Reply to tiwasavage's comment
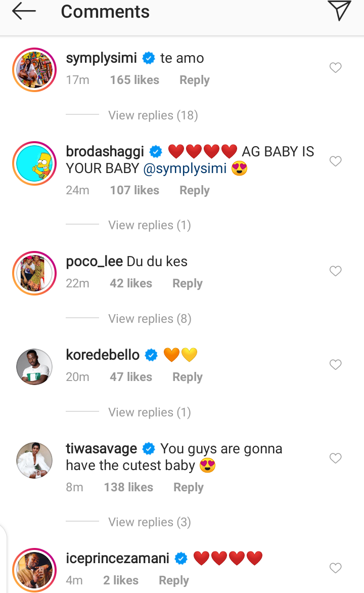The height and width of the screenshot is (593, 364). pyautogui.click(x=188, y=487)
